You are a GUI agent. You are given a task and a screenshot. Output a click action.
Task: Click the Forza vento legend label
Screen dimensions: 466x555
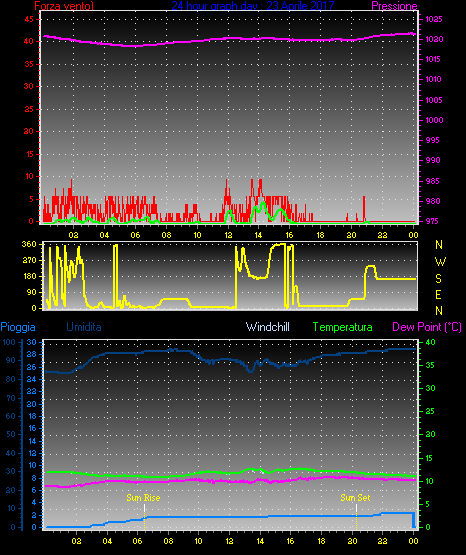click(64, 6)
